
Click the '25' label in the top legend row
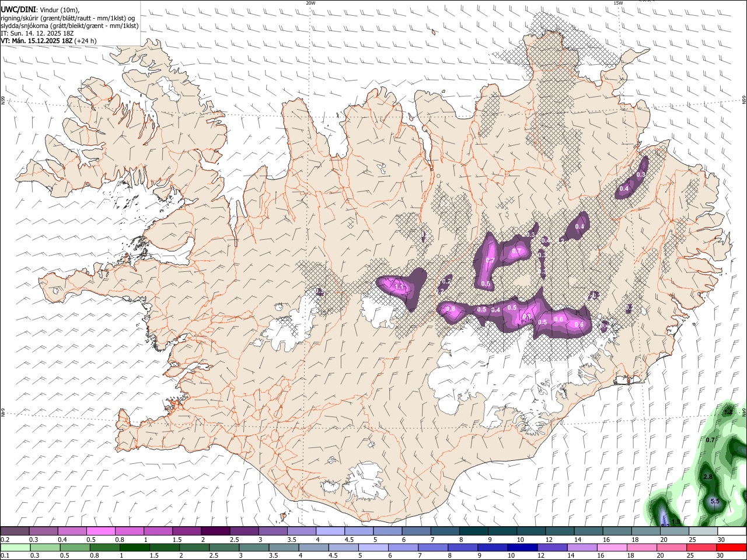tap(693, 540)
